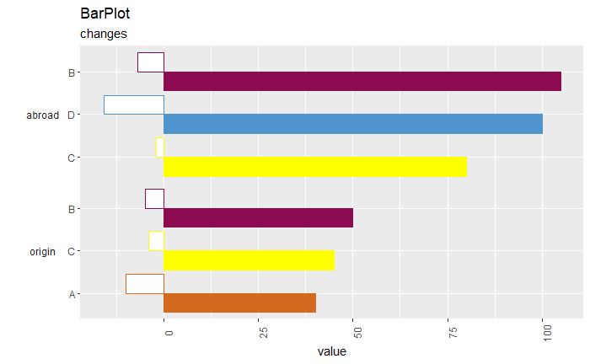Screen dimensions: 590x364
Task: Click the maroon origin B filled bar
Action: coord(259,217)
